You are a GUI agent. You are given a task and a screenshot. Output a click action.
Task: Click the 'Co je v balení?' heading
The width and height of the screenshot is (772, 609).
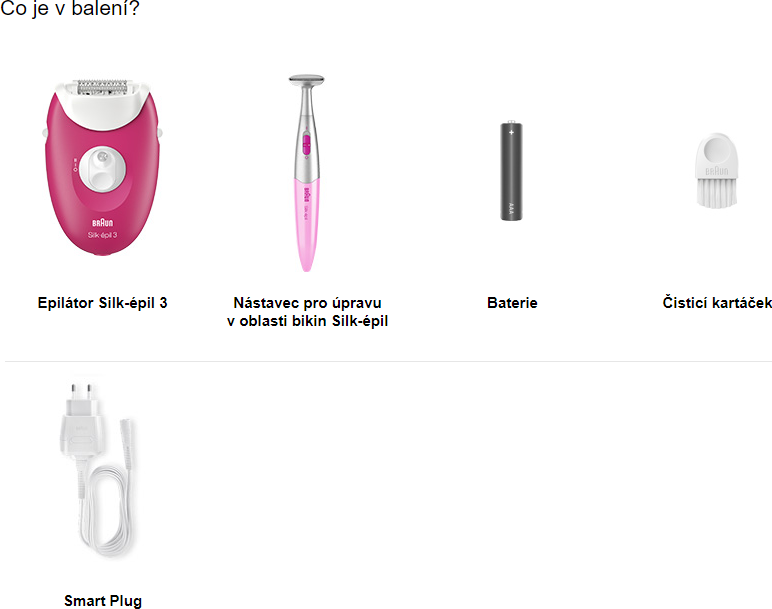[x=70, y=8]
